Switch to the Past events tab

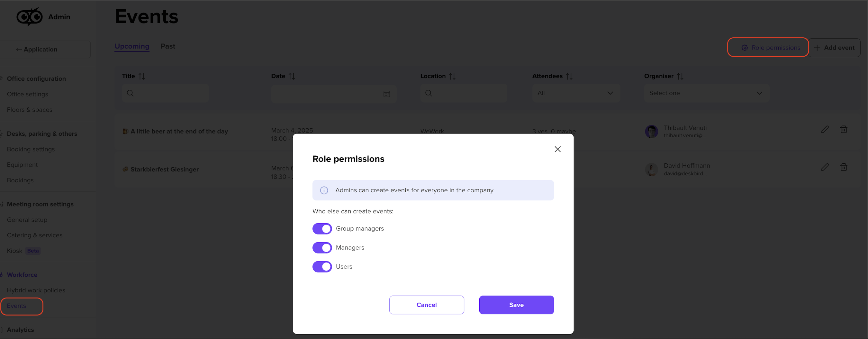click(168, 46)
